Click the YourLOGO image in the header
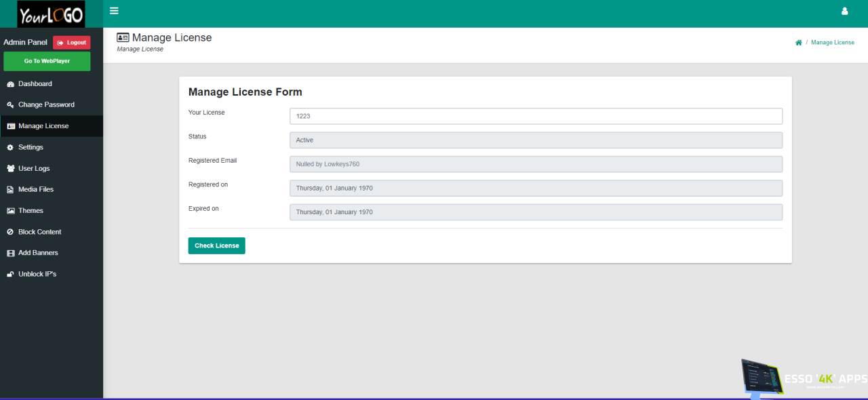The width and height of the screenshot is (868, 400). pos(52,14)
